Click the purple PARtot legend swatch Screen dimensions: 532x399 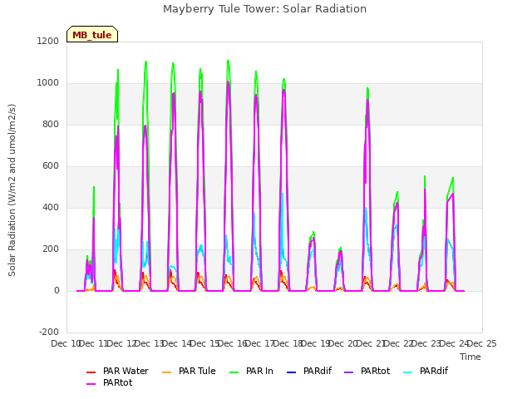[x=349, y=372]
